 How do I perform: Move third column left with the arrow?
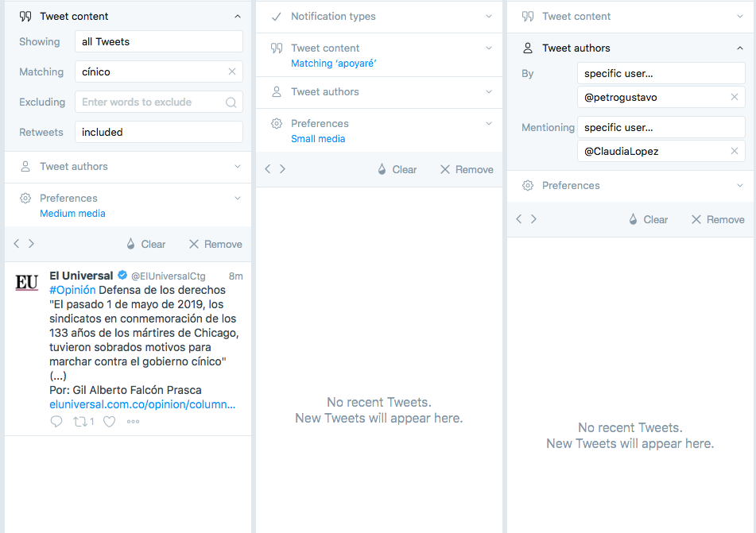pyautogui.click(x=519, y=219)
